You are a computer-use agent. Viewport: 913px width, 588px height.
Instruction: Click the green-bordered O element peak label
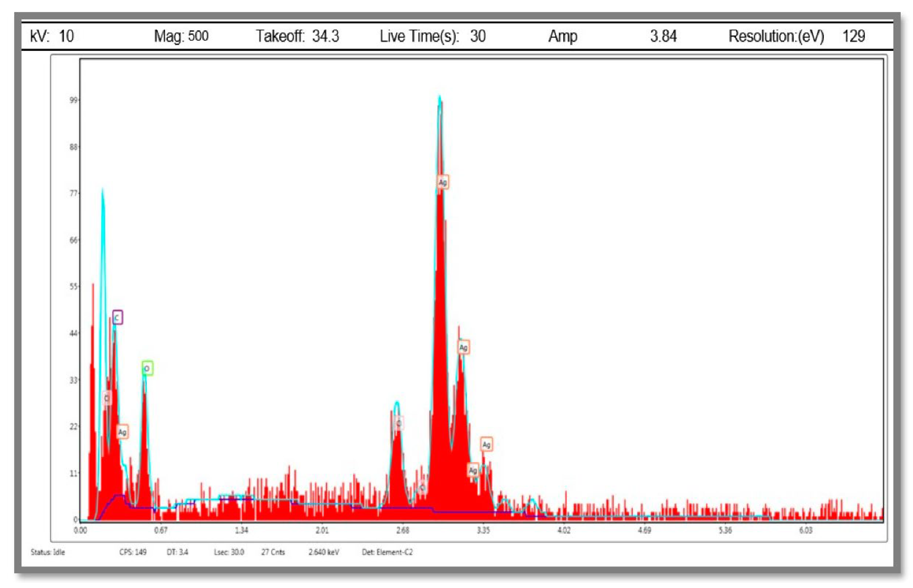click(147, 368)
